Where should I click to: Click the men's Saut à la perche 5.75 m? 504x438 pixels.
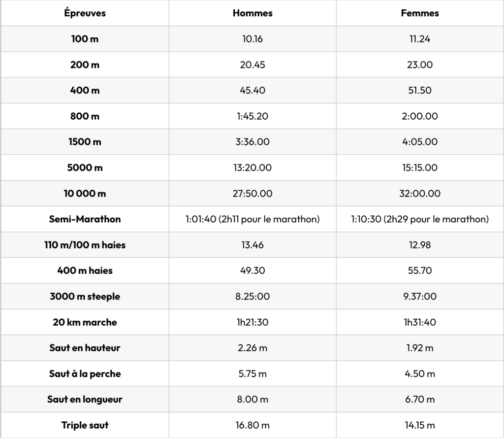pos(252,374)
